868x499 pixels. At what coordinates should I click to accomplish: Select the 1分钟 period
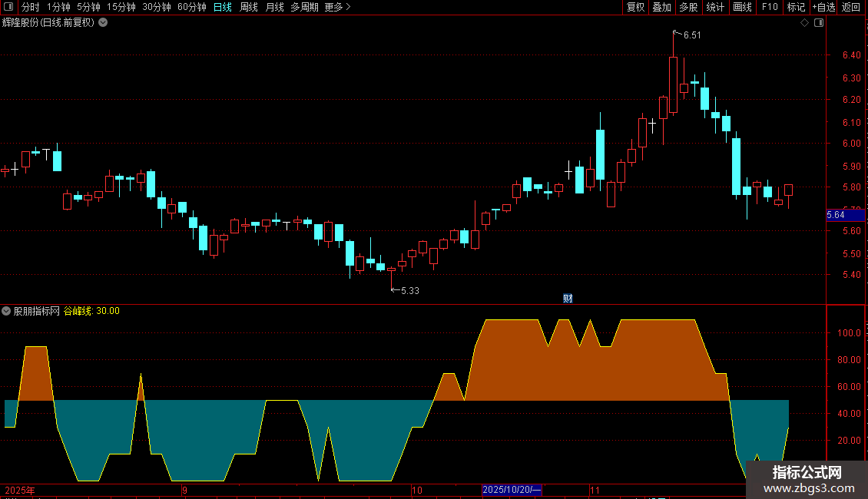coord(58,7)
